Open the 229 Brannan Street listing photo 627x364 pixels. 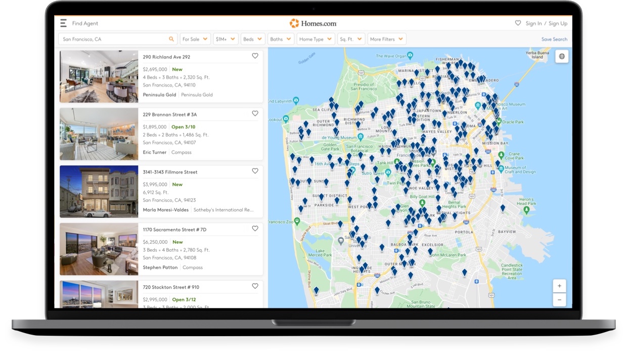coord(99,134)
